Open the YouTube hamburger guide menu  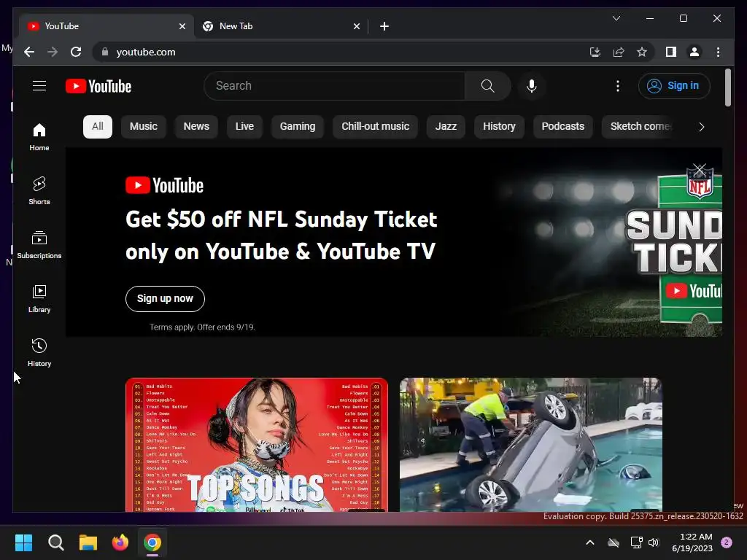39,86
